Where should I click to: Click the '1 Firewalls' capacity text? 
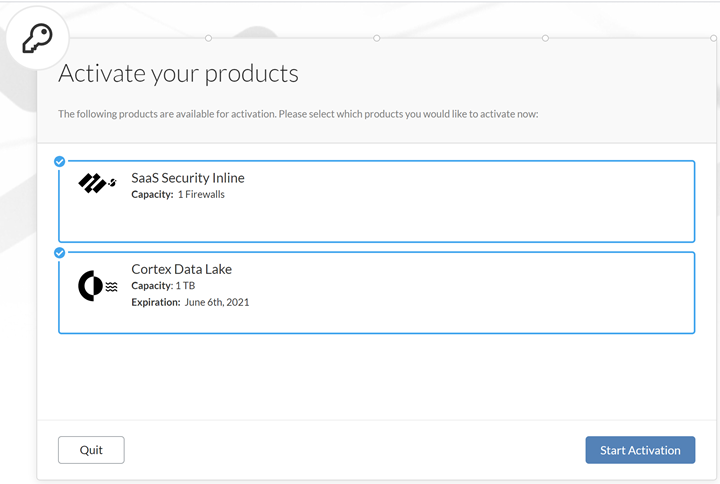[201, 194]
